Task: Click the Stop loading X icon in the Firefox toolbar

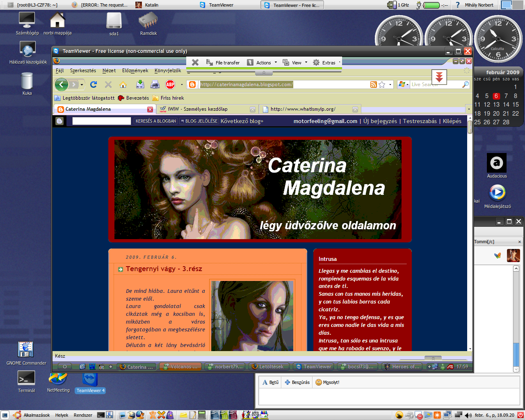Action: [108, 84]
